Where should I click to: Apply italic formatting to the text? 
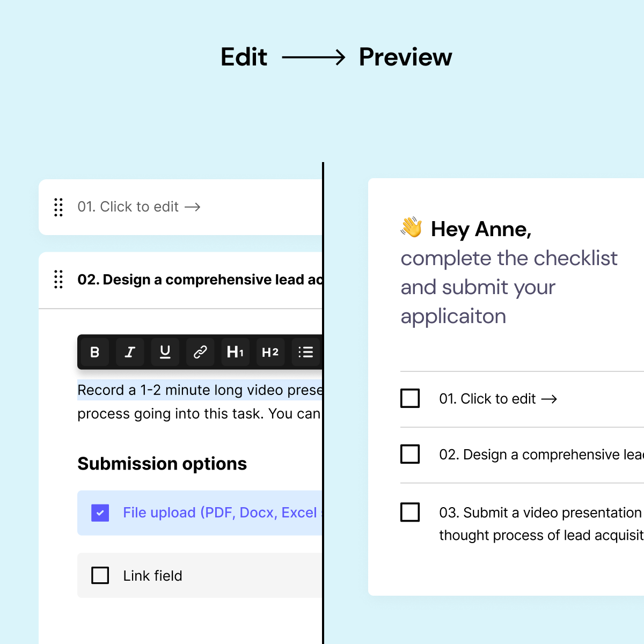(130, 352)
